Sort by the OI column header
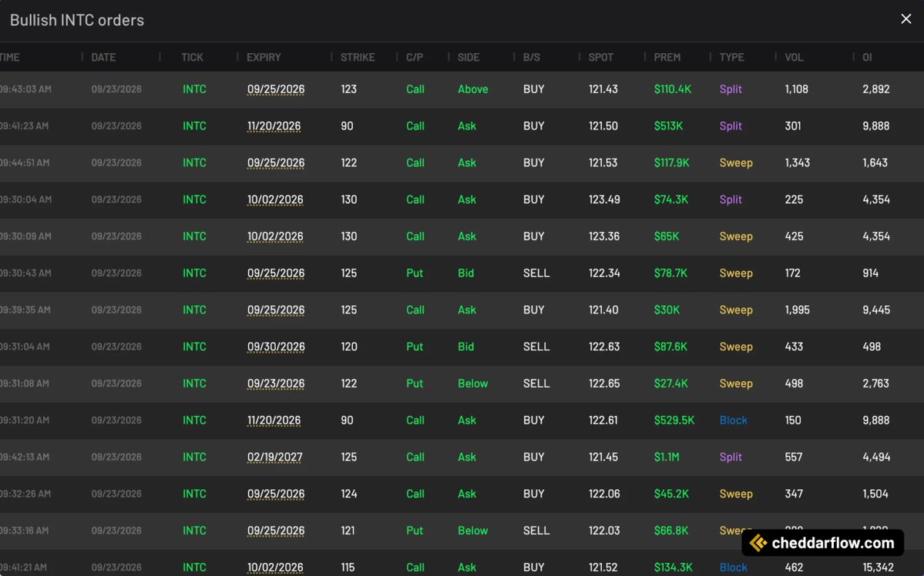Screen dimensions: 924x576 click(867, 57)
